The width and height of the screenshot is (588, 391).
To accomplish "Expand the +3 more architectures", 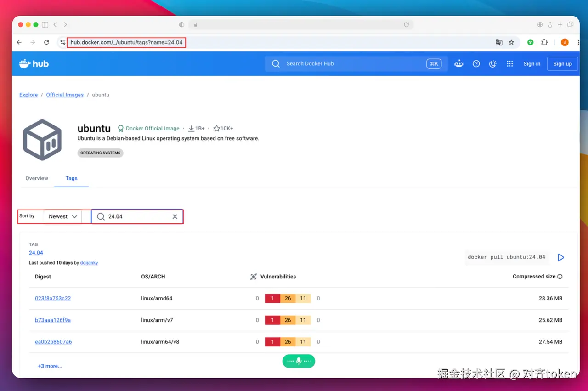I will (x=50, y=366).
